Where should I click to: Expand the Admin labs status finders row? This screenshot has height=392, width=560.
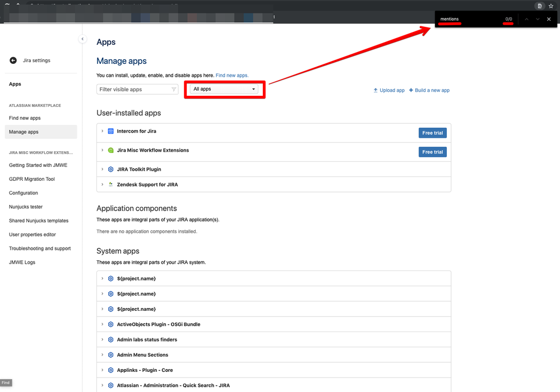pos(102,339)
